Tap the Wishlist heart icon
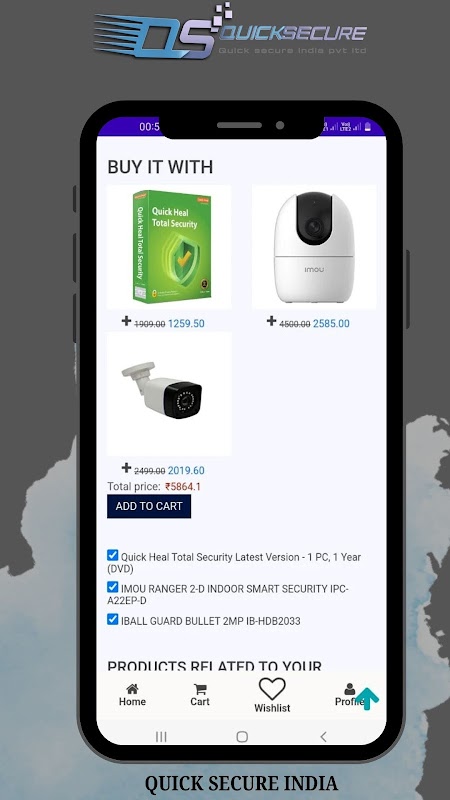Image resolution: width=450 pixels, height=800 pixels. (272, 689)
